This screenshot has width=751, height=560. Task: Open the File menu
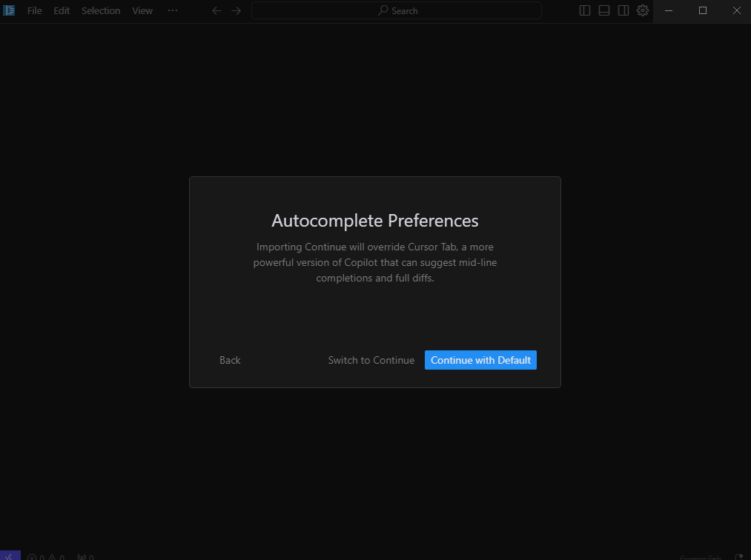tap(35, 10)
